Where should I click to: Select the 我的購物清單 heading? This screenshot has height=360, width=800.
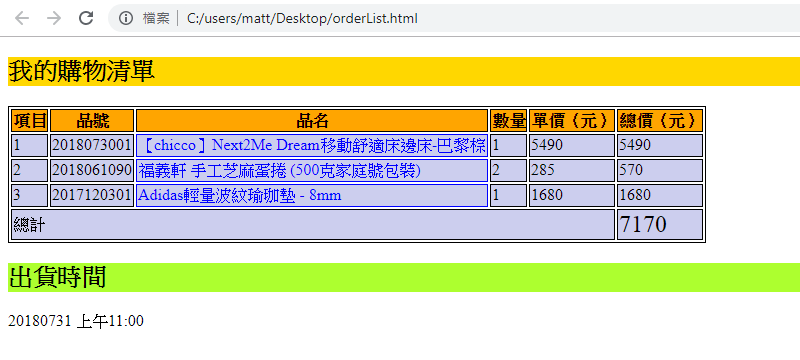click(x=82, y=71)
